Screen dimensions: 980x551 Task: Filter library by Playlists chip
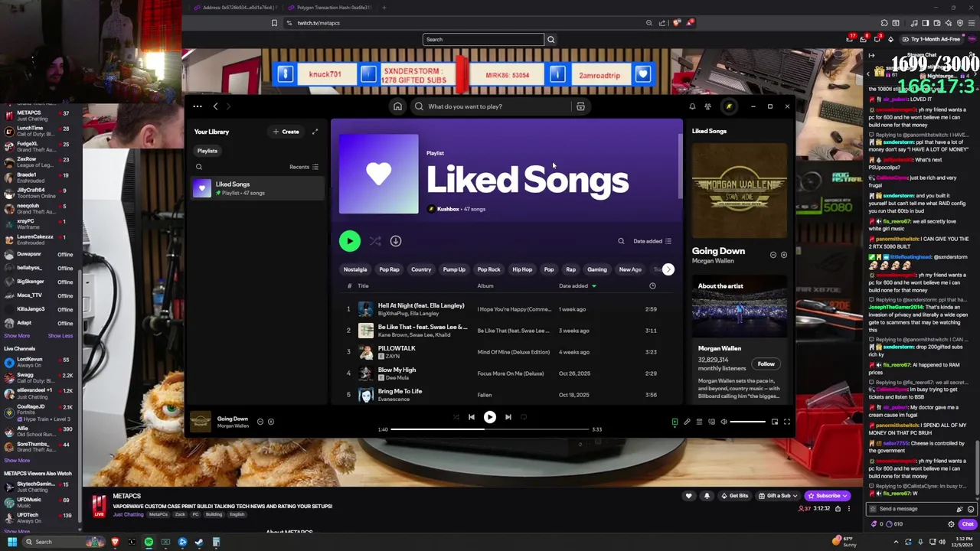pyautogui.click(x=207, y=151)
